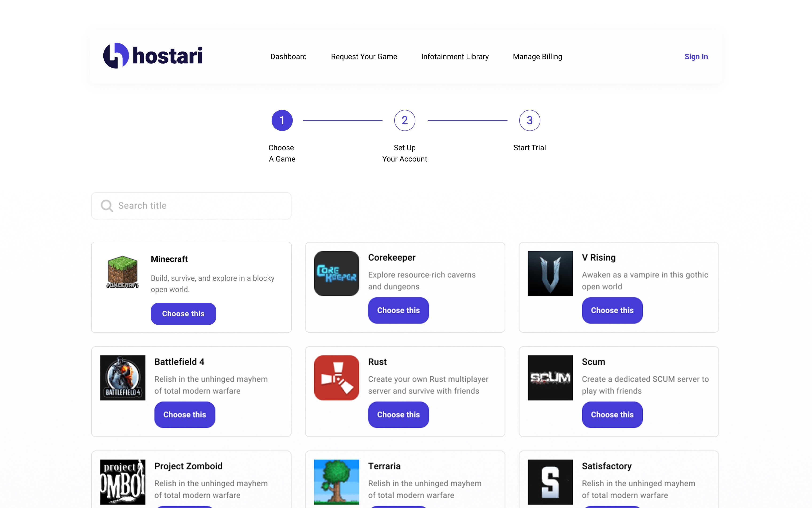Jump to step 3 Start Trial circle
812x508 pixels.
coord(530,120)
